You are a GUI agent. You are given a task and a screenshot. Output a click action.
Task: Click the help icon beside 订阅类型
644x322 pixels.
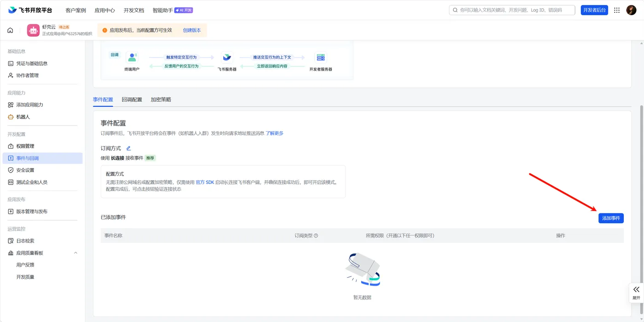pyautogui.click(x=316, y=236)
